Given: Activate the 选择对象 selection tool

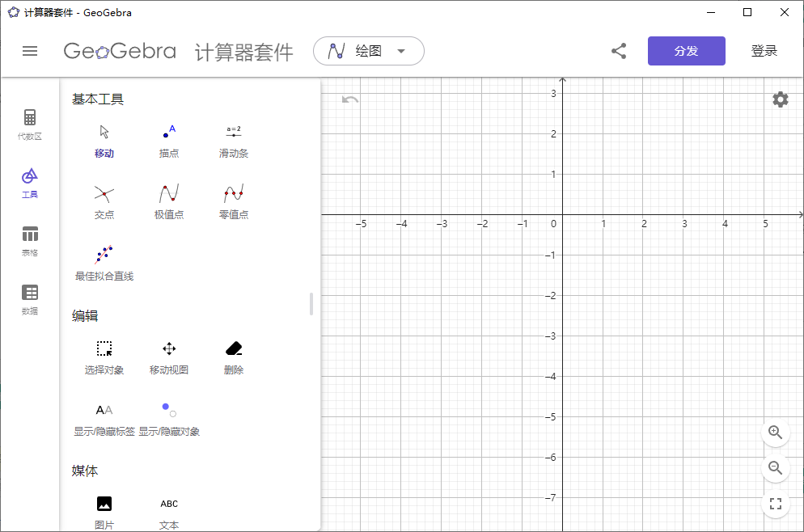Looking at the screenshot, I should (104, 354).
